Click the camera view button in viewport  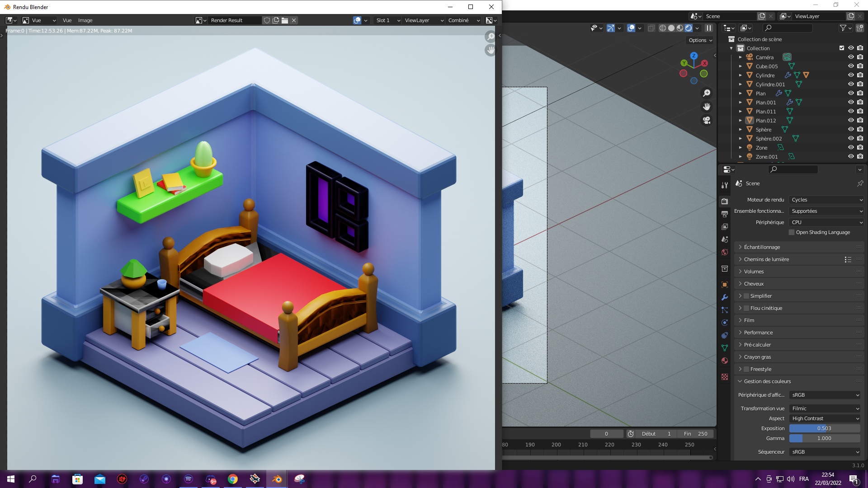(707, 120)
